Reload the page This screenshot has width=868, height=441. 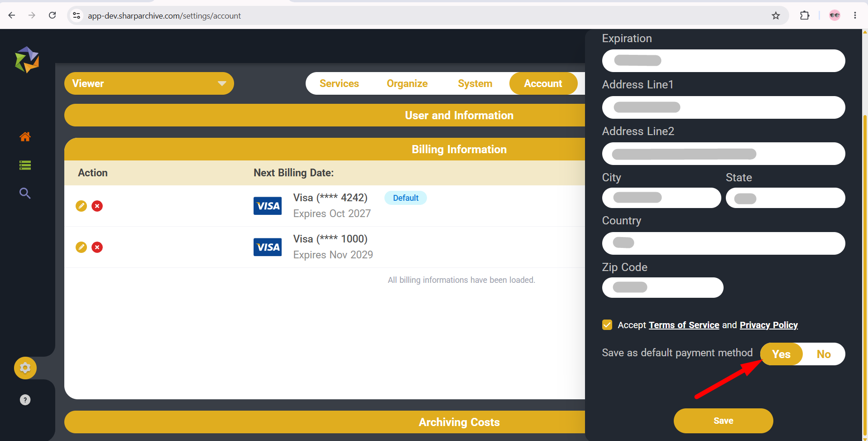click(53, 15)
